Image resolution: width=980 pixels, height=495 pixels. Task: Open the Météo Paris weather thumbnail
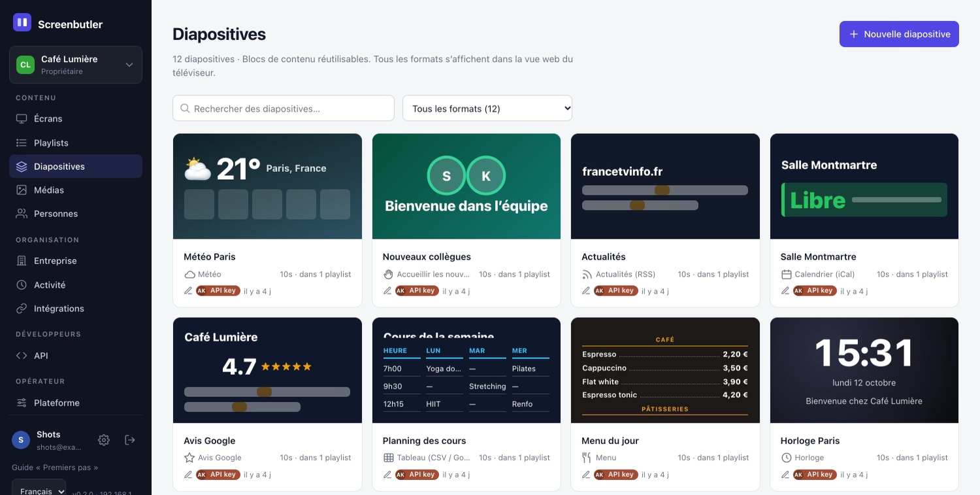coord(268,186)
